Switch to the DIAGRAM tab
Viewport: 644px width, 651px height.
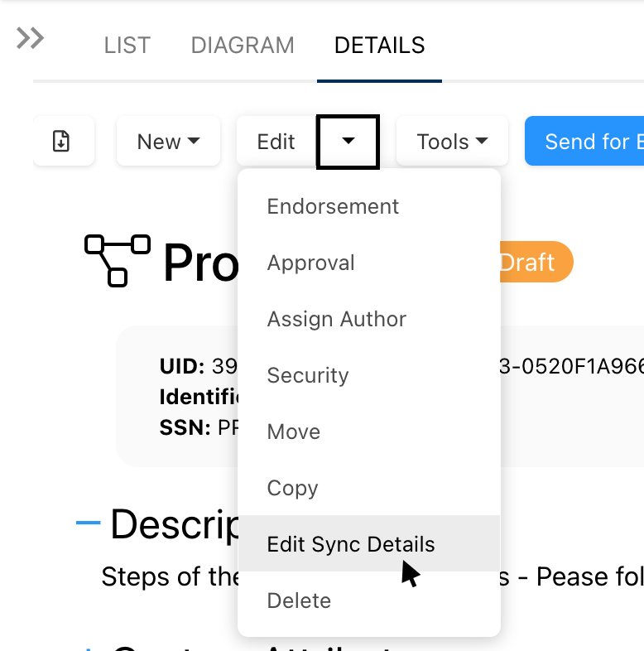tap(243, 45)
